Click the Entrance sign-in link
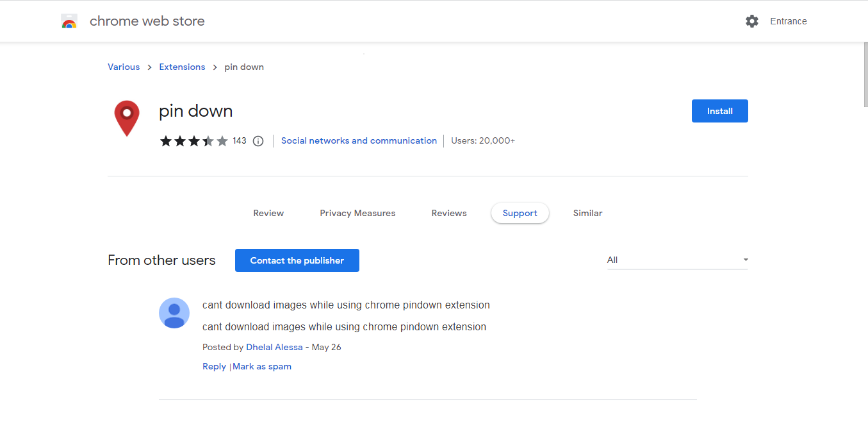This screenshot has height=422, width=868. click(x=789, y=21)
